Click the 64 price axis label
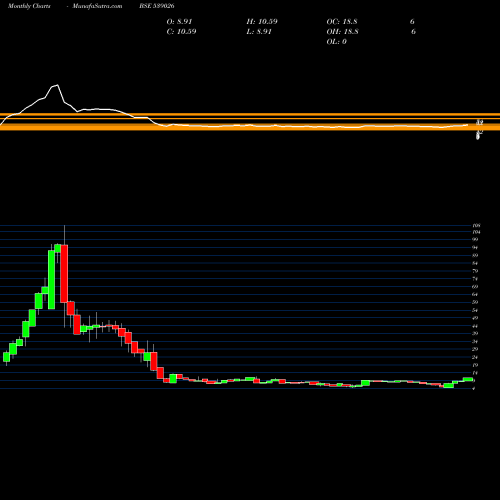The width and height of the screenshot is (500, 500). [475, 295]
